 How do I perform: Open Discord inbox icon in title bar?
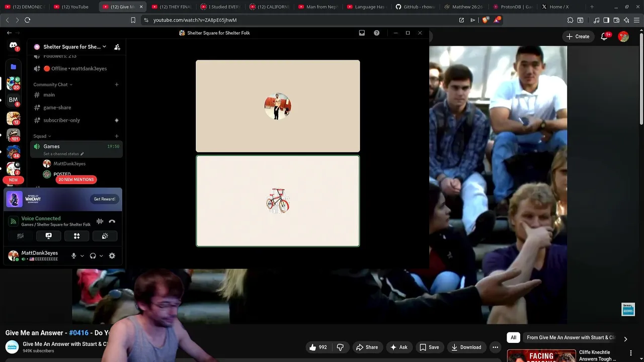(x=362, y=33)
